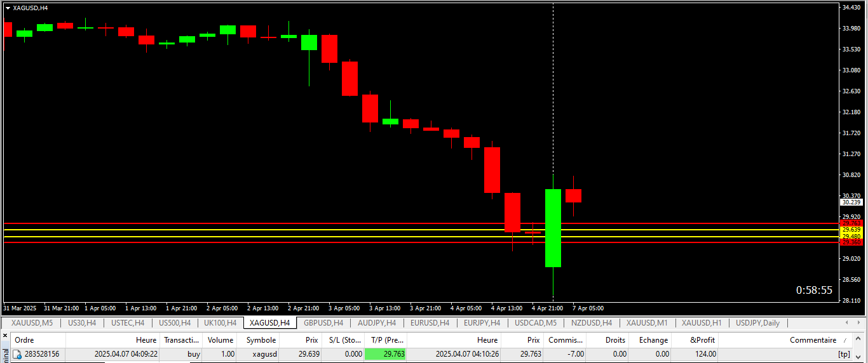Click the 0:58:55 candle countdown timer
Image resolution: width=868 pixels, height=363 pixels.
814,290
